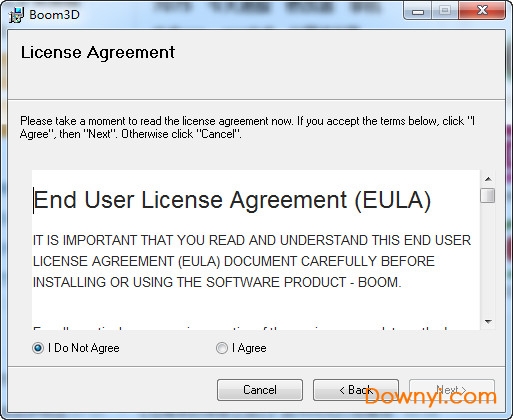Screen dimensions: 513x420
Task: Click the License Agreement page title
Action: [x=98, y=53]
